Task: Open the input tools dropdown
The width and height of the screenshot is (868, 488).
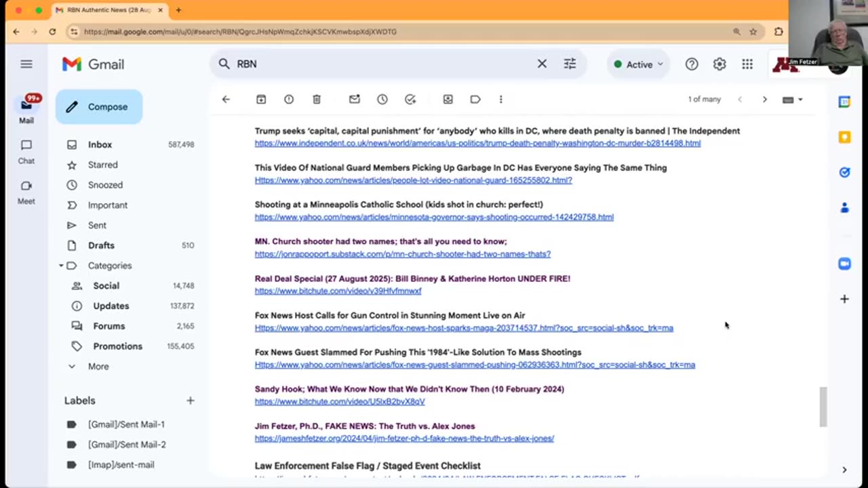Action: tap(792, 100)
